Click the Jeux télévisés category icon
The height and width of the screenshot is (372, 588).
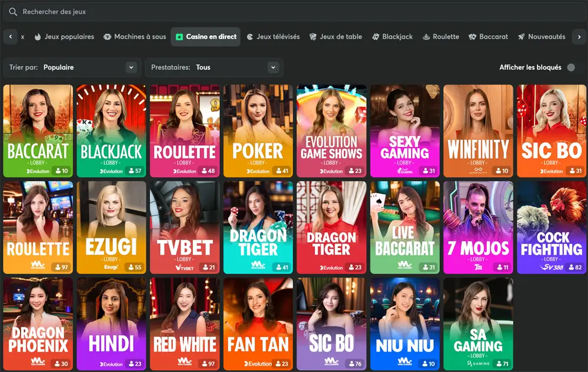(x=250, y=36)
